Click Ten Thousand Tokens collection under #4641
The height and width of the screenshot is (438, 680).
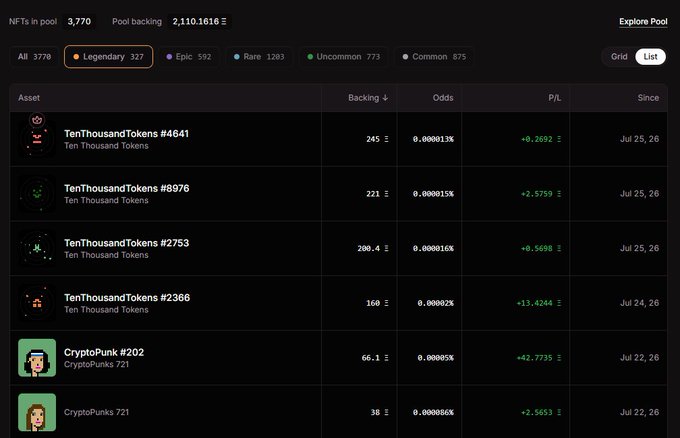click(x=106, y=146)
